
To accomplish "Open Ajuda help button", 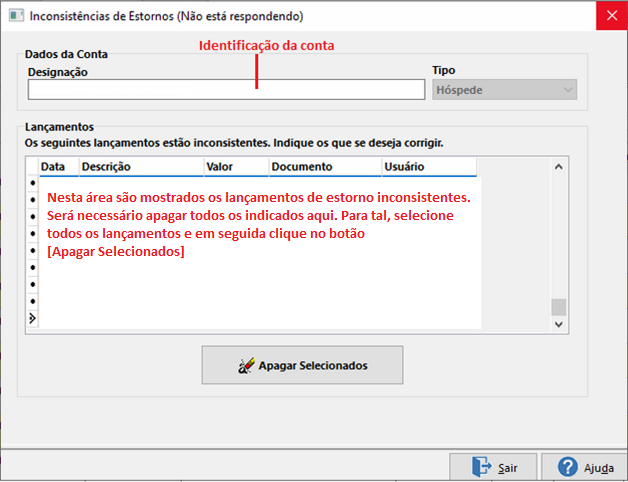I will point(584,467).
